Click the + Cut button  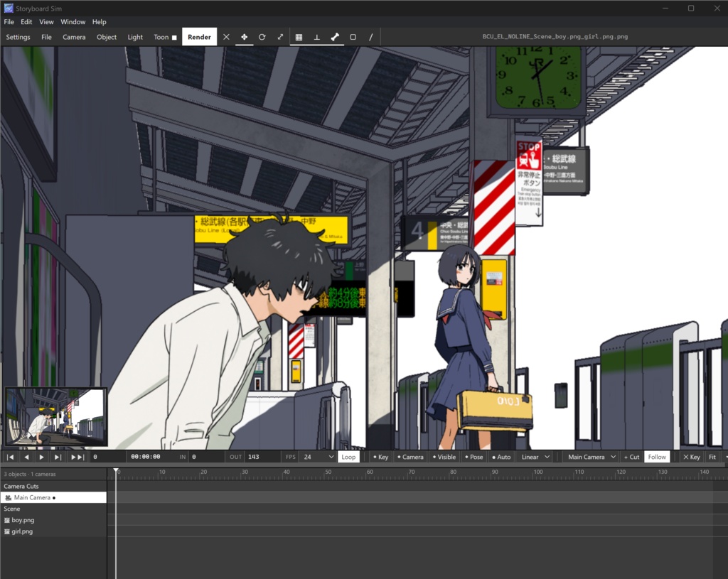(x=631, y=457)
